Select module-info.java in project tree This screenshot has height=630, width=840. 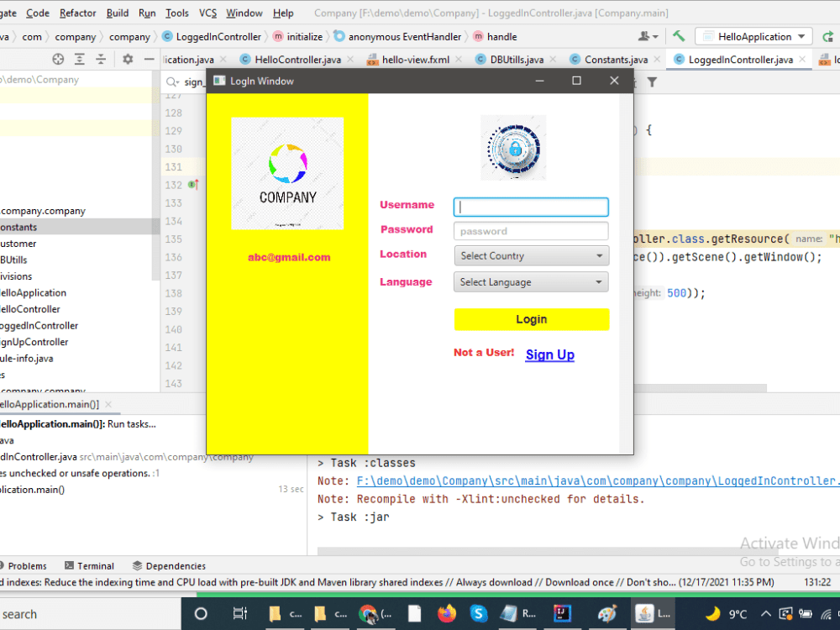(x=27, y=359)
